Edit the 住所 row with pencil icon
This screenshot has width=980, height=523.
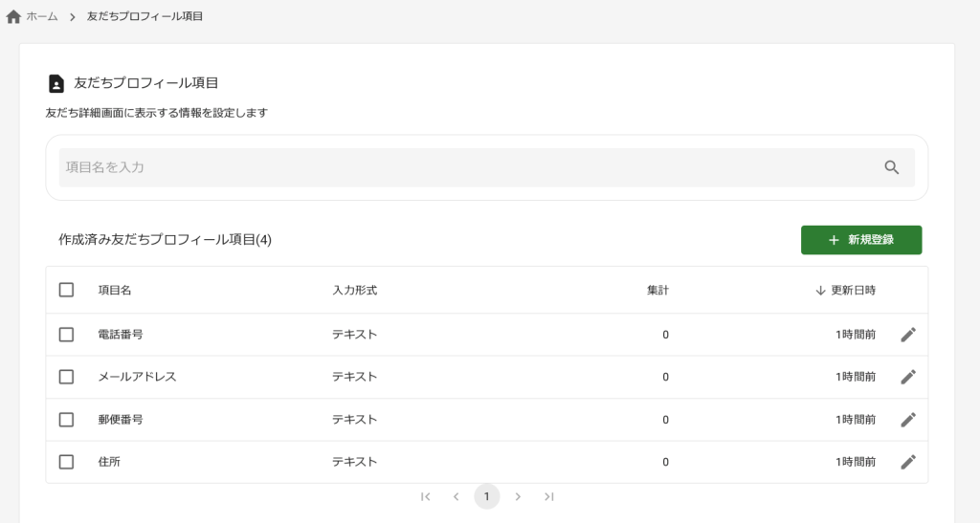click(x=908, y=462)
